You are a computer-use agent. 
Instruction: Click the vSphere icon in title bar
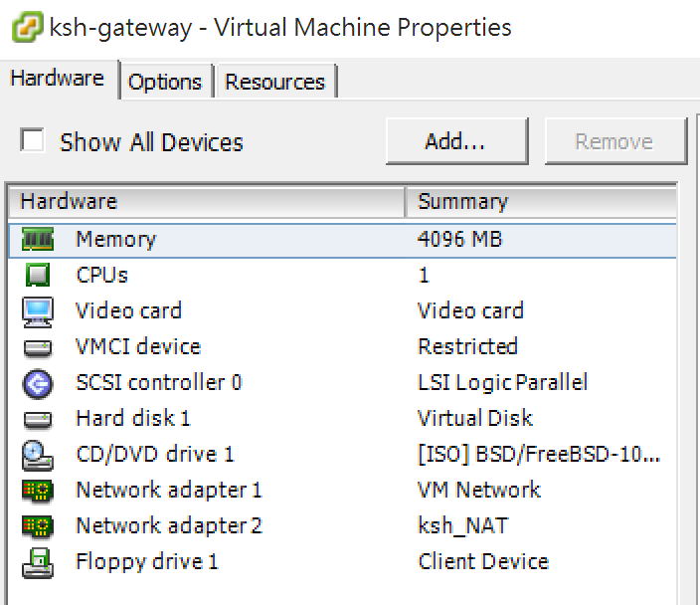pos(25,27)
